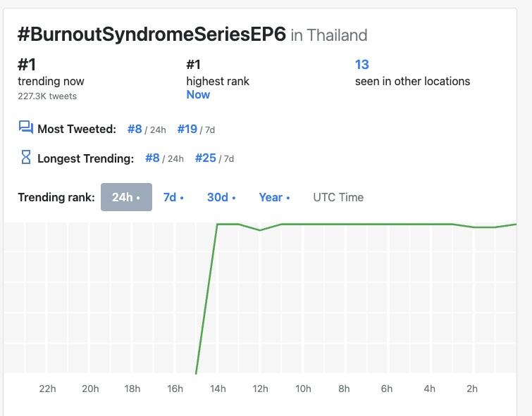532x416 pixels.
Task: Click the 227.3K tweets count
Action: tap(47, 96)
